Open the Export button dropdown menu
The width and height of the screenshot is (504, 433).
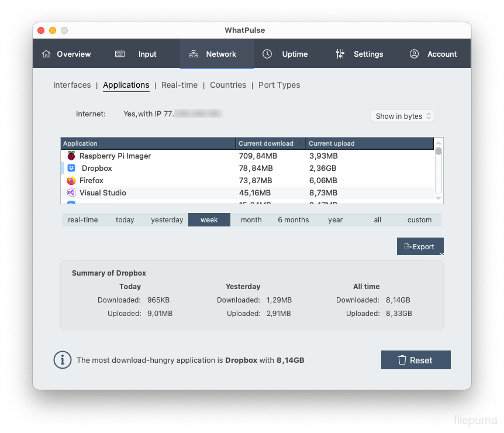pyautogui.click(x=441, y=253)
